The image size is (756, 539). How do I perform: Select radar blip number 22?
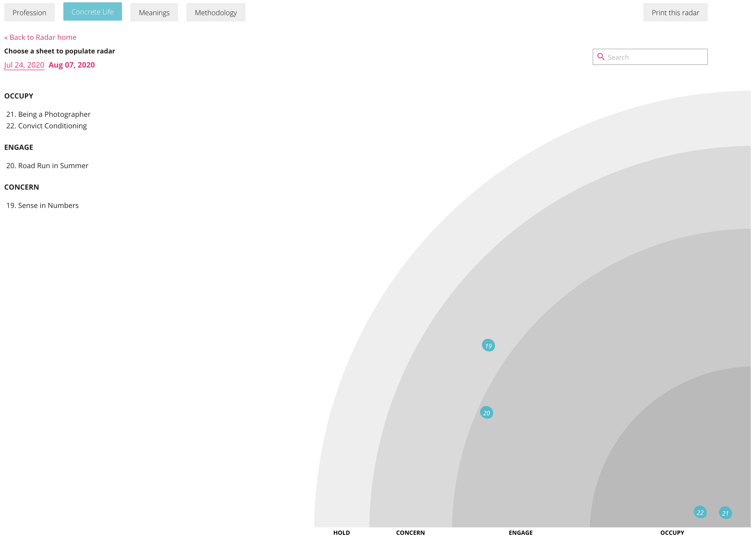pyautogui.click(x=700, y=512)
